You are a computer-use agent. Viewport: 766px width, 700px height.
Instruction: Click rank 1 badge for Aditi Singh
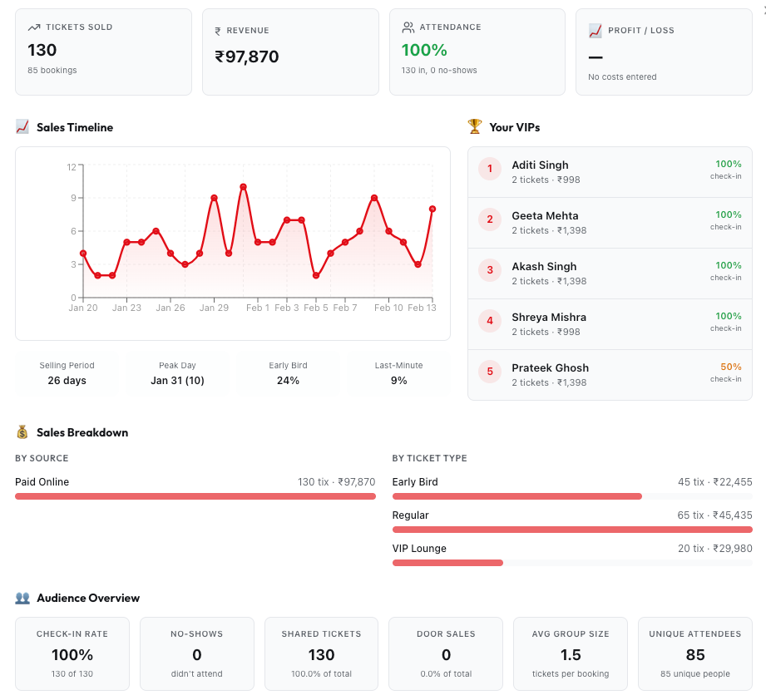(490, 170)
